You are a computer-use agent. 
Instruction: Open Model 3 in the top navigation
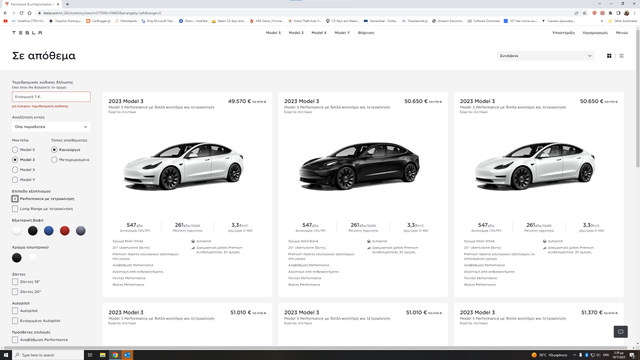click(x=296, y=33)
